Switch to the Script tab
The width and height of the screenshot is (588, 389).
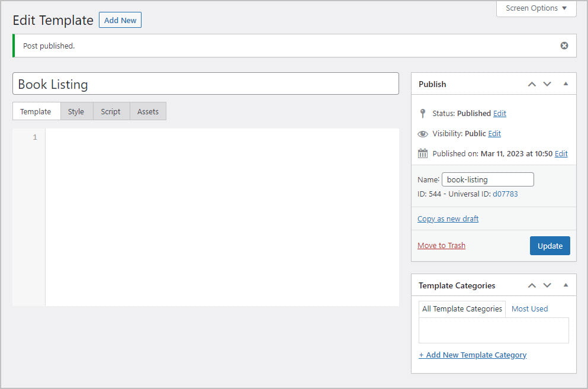coord(111,111)
